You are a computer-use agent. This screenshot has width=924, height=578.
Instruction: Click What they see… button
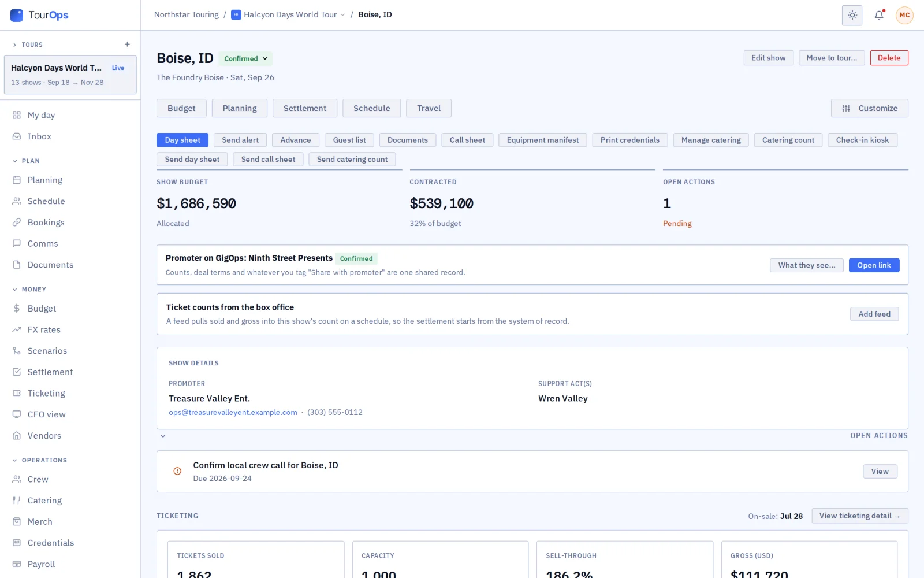806,265
